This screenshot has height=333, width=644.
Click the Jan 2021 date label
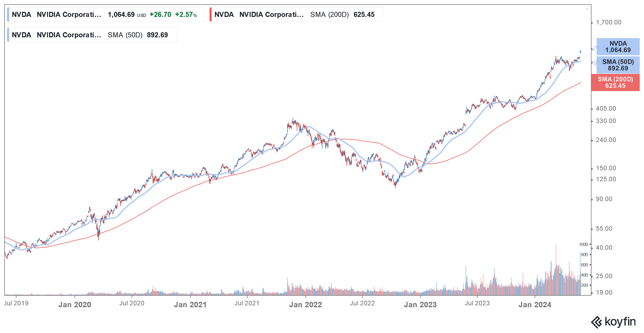coord(190,305)
